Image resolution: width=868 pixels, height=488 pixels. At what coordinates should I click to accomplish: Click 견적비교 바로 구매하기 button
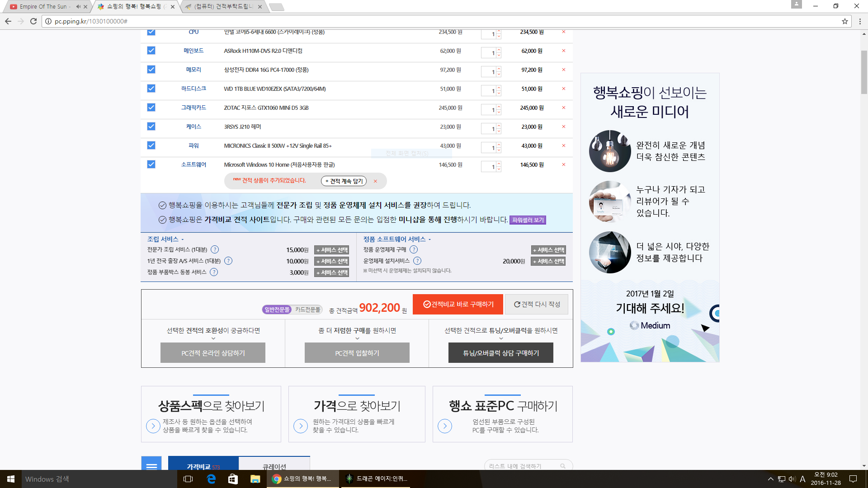(458, 304)
